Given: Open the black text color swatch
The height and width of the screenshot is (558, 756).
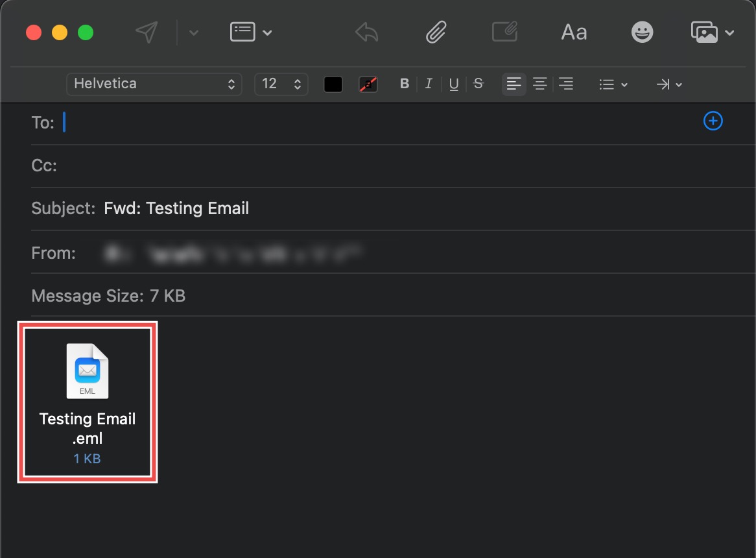Looking at the screenshot, I should [x=333, y=84].
